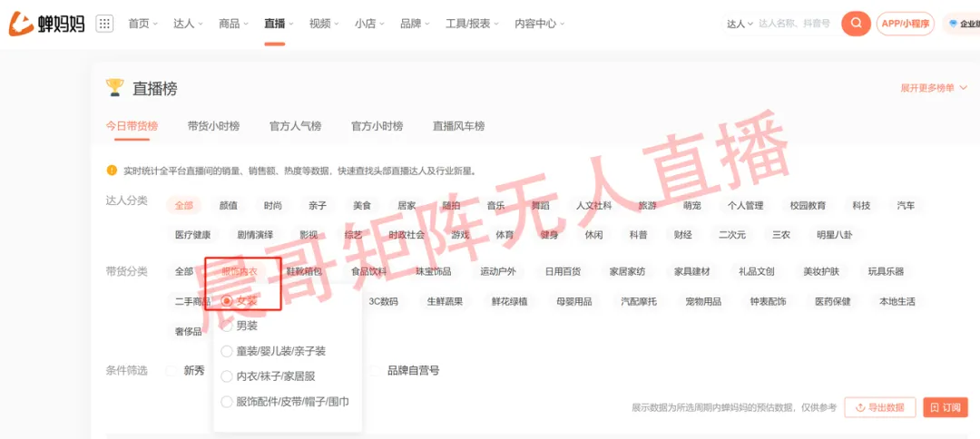Screen dimensions: 980x439
Task: Switch to 带货小时榜 tab
Action: [x=213, y=126]
